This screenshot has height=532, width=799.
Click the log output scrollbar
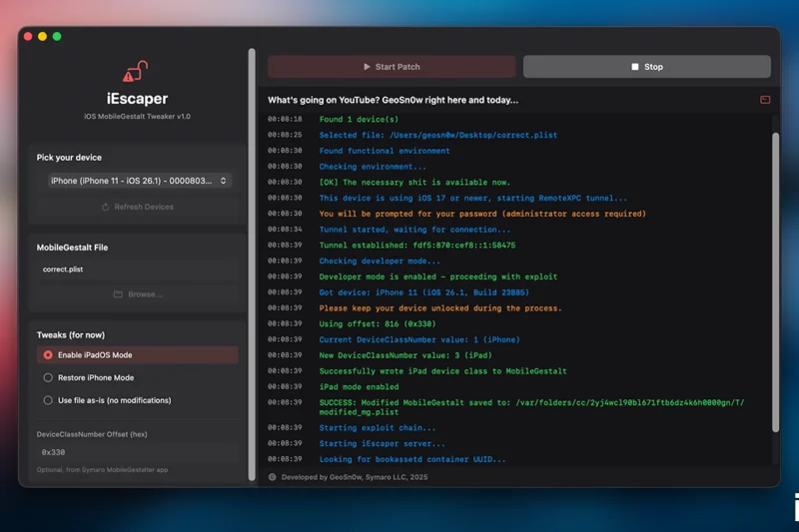pyautogui.click(x=775, y=279)
